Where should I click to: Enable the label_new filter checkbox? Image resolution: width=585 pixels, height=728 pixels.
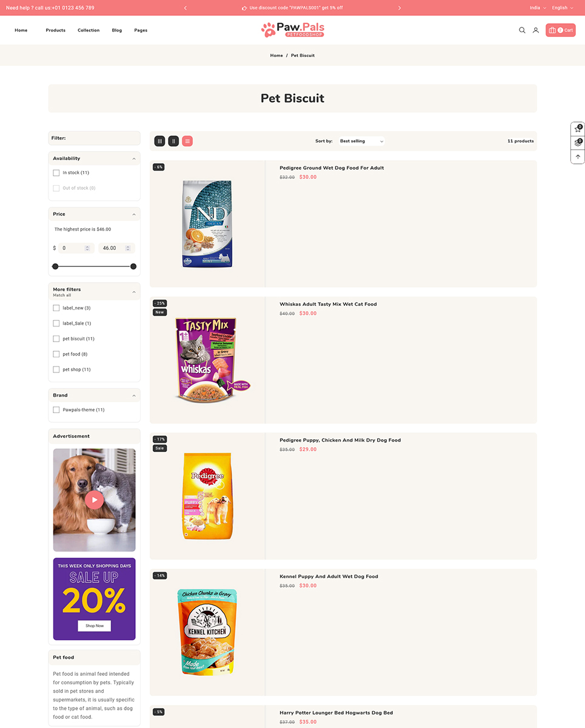[56, 308]
